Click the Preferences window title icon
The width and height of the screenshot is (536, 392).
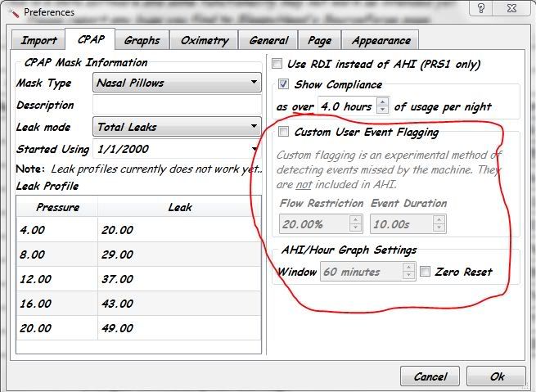(11, 12)
